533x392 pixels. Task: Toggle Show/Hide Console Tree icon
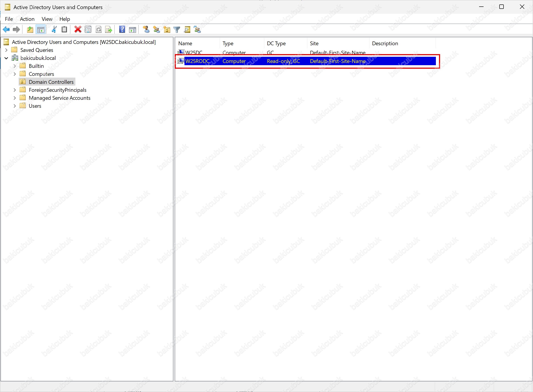(41, 29)
